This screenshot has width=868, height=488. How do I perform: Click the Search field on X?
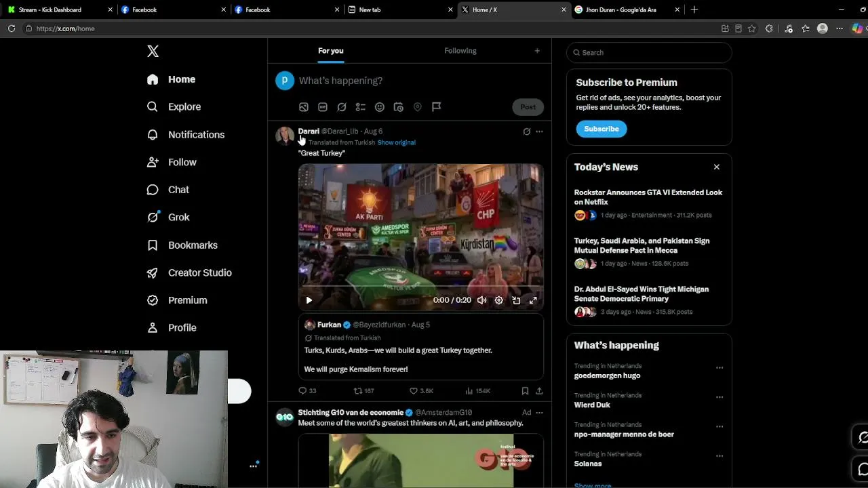coord(649,52)
